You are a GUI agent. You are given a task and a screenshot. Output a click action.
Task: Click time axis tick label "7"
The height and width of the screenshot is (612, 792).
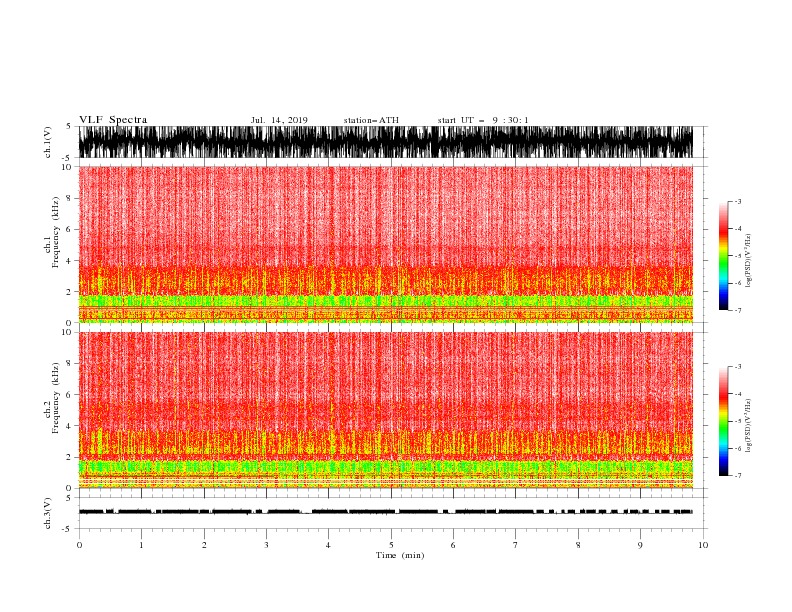tap(516, 545)
